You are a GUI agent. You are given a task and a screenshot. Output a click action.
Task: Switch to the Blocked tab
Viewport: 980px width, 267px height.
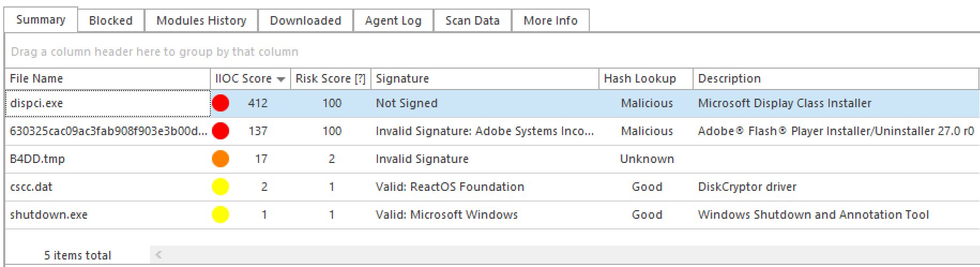click(x=111, y=20)
